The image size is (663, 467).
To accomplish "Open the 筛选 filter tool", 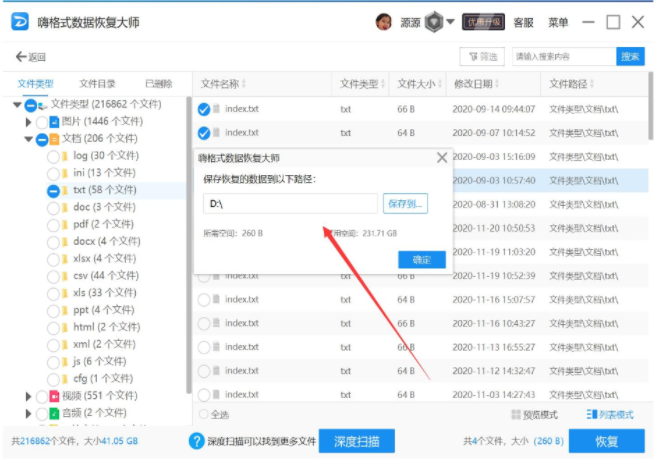I will coord(482,57).
